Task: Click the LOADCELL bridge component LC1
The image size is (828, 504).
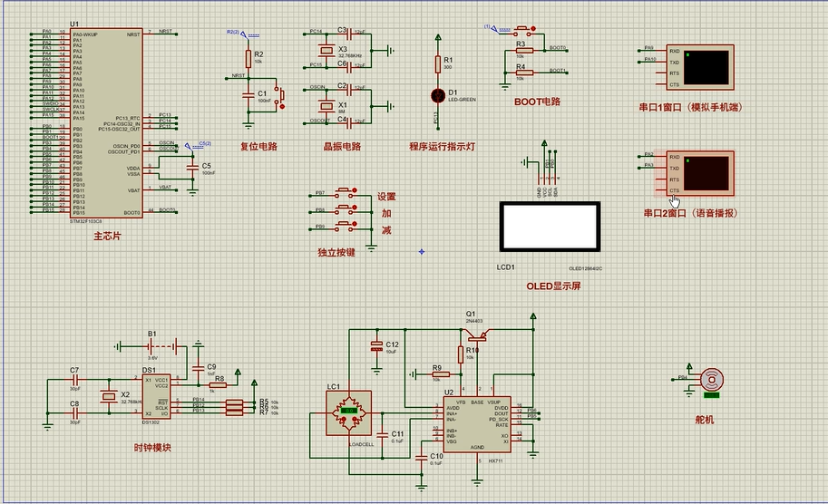Action: [349, 413]
